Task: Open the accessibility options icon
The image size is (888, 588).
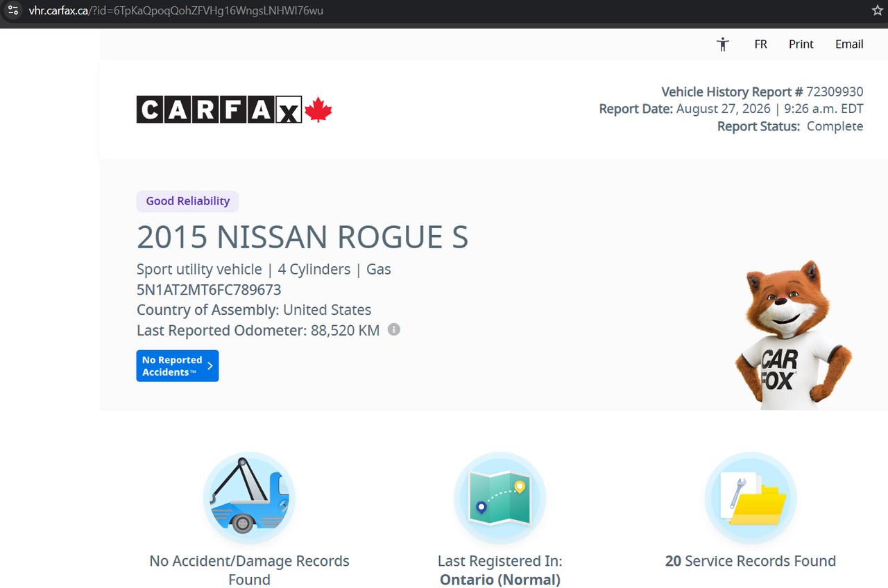Action: click(723, 44)
